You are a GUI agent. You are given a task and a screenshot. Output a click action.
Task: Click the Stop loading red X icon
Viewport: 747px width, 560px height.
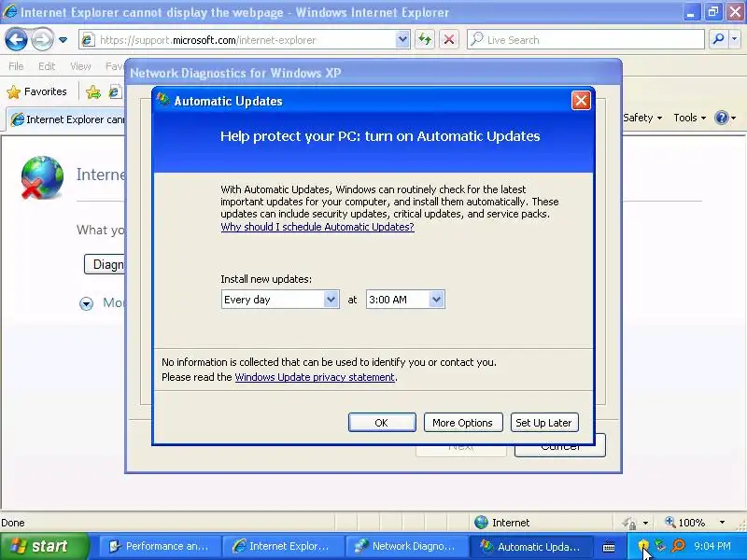(x=449, y=40)
